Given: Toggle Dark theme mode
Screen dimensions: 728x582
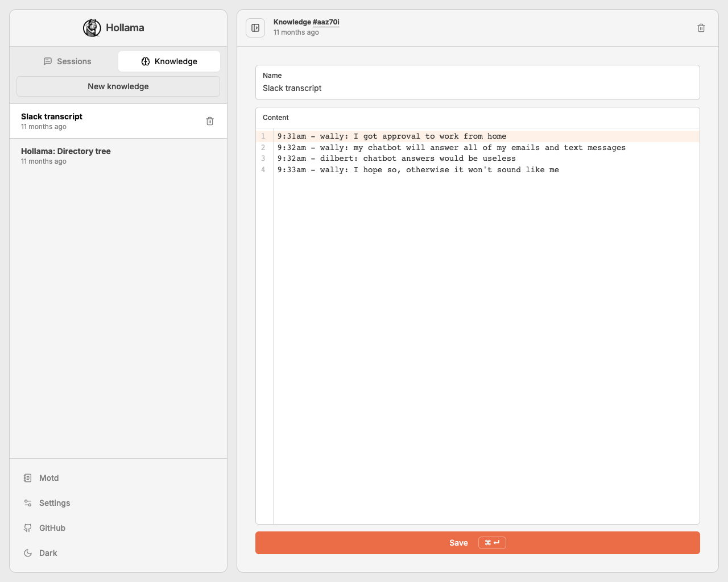Looking at the screenshot, I should pos(48,553).
